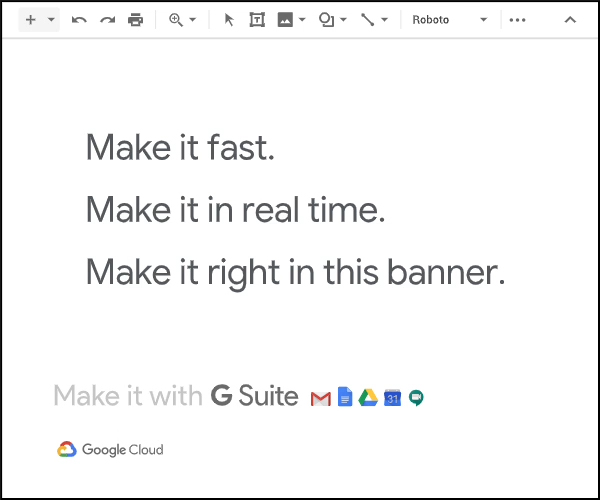Undo the last action
This screenshot has width=600, height=500.
(x=79, y=20)
